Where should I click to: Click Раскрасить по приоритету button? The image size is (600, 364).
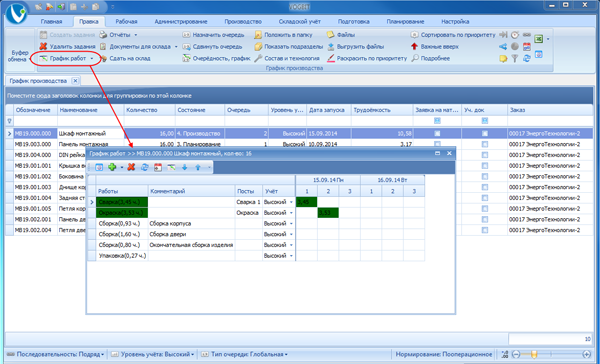[367, 59]
